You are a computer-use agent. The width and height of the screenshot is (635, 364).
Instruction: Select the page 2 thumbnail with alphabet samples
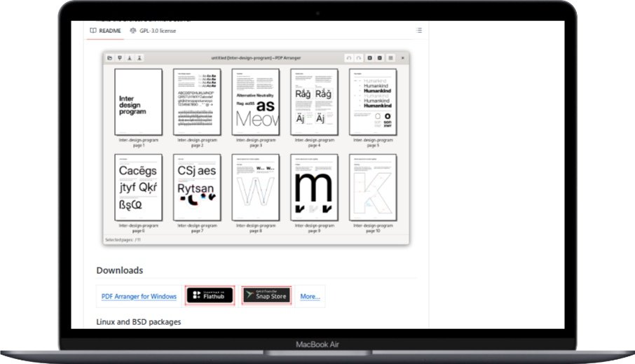197,102
